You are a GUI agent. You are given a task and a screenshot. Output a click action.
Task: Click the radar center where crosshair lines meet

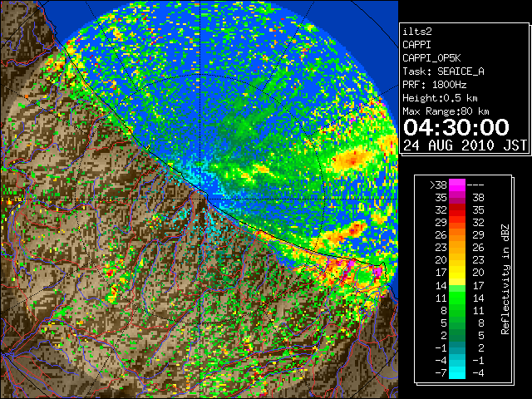point(200,199)
